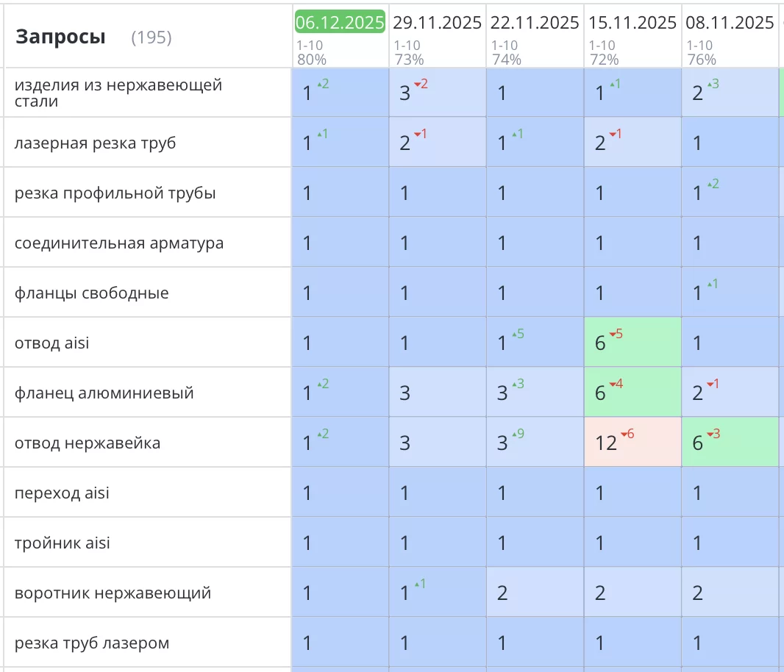Click the 'резка труб лазером' query
The image size is (784, 672).
[x=92, y=643]
